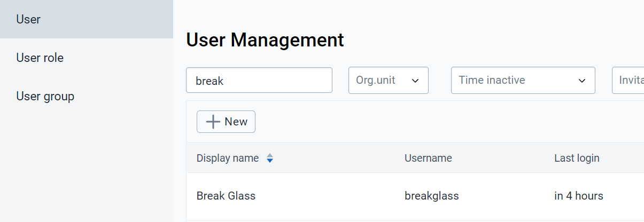Toggle the Display name sort arrows

tap(270, 158)
